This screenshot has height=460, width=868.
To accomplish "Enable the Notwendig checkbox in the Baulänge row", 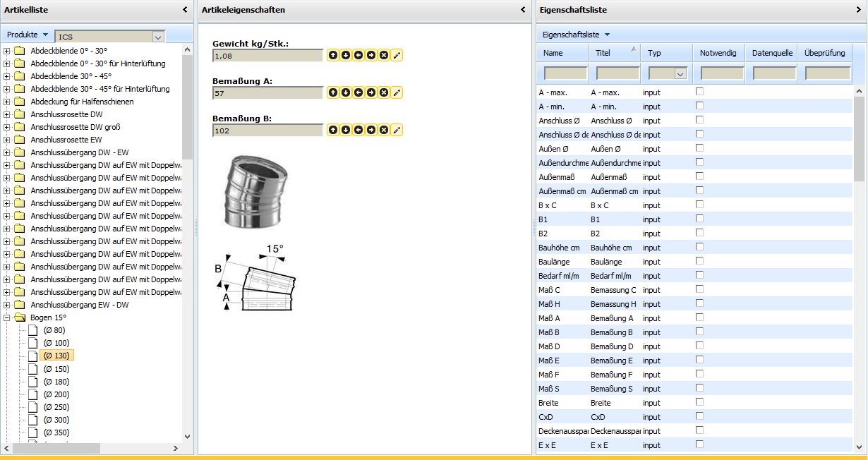I will pos(700,261).
